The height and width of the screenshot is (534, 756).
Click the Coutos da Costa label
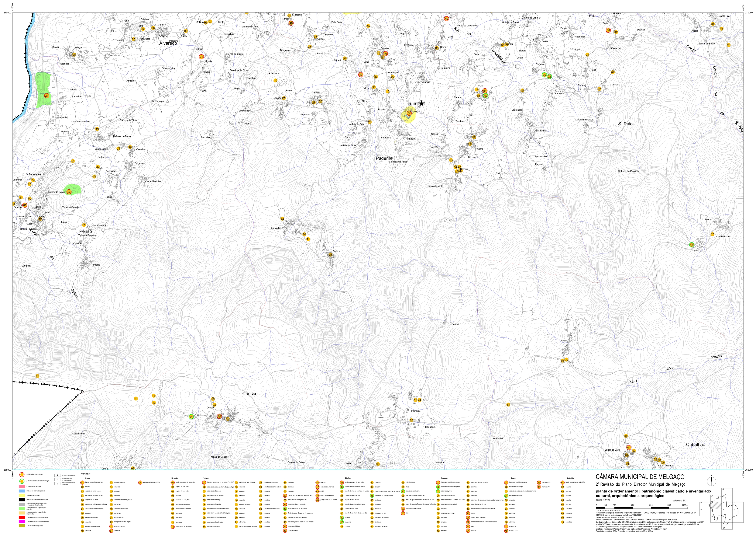296,462
